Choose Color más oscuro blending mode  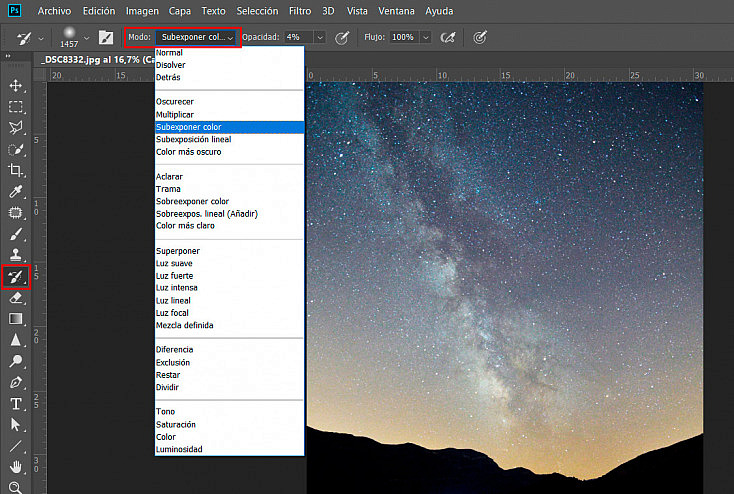pyautogui.click(x=229, y=152)
